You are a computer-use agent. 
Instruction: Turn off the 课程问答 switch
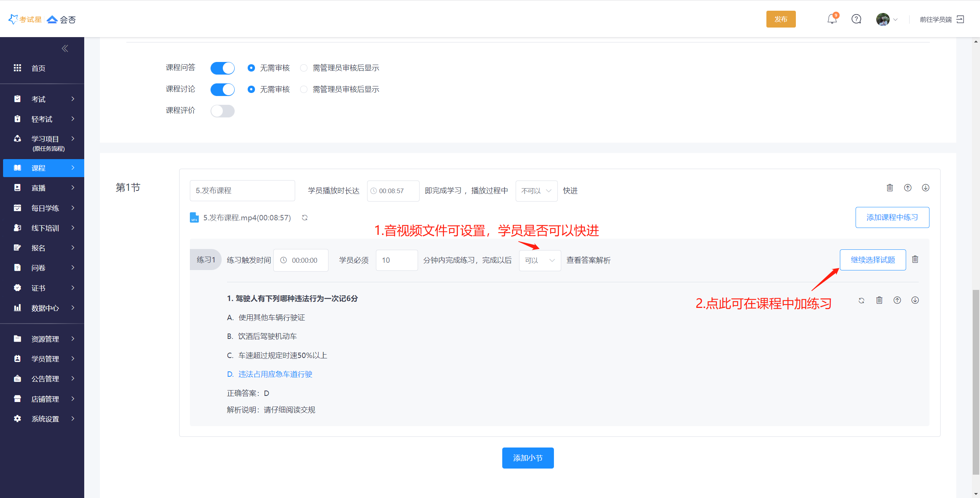click(222, 68)
